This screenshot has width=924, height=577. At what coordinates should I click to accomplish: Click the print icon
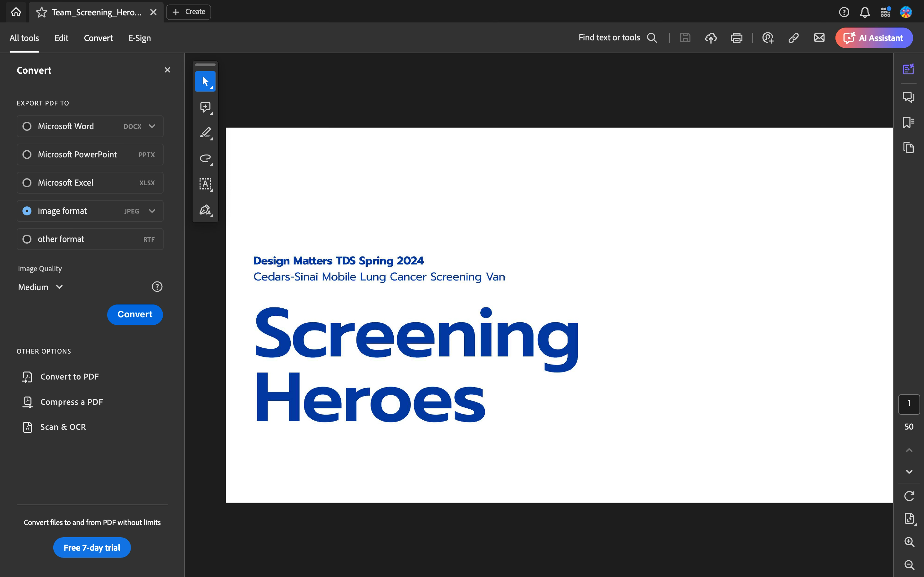pos(736,38)
